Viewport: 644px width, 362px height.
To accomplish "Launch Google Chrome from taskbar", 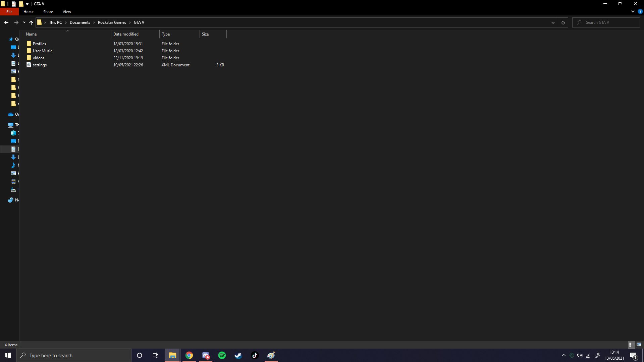I will pyautogui.click(x=189, y=355).
